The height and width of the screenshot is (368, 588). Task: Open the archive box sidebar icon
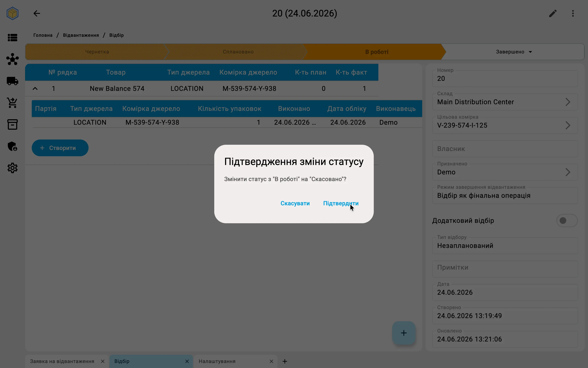coord(12,124)
